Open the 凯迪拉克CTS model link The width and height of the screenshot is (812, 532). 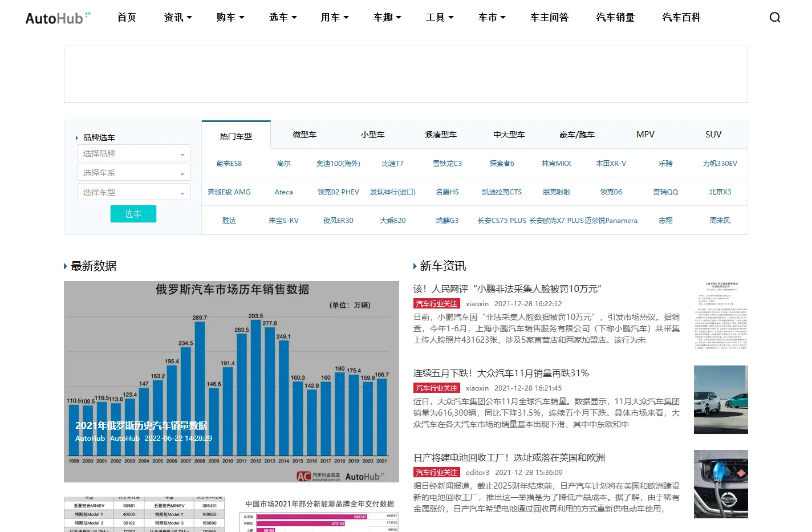(502, 192)
